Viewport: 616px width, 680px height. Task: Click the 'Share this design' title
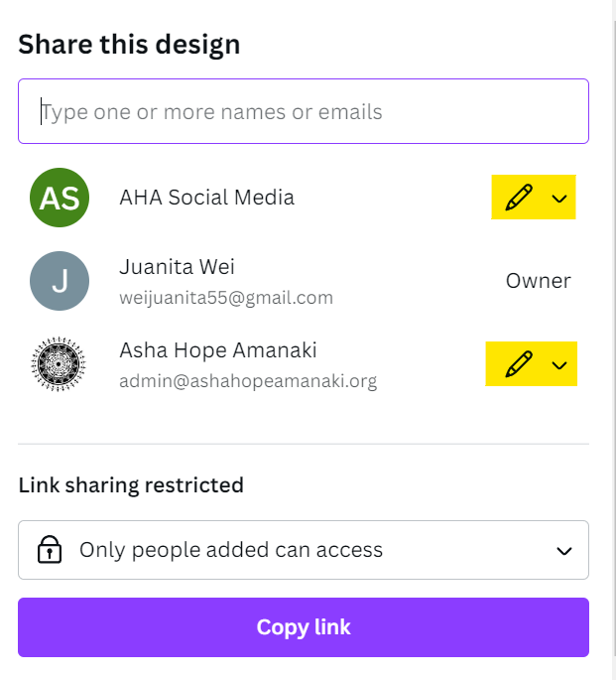[129, 45]
